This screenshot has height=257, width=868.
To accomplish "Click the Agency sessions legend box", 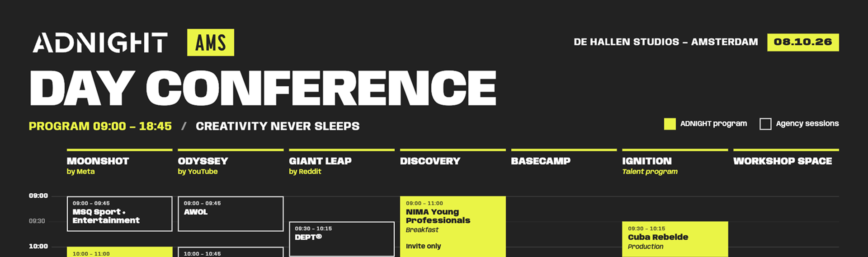I will point(765,124).
